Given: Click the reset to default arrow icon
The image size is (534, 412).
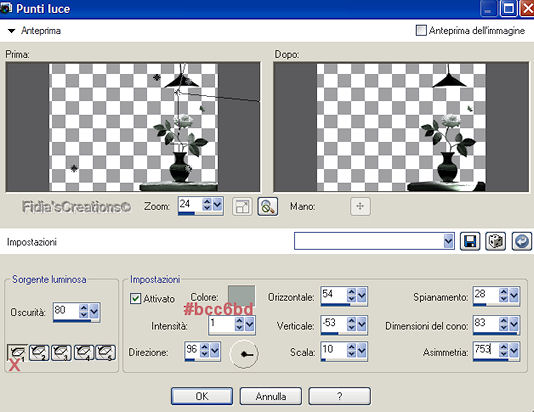Looking at the screenshot, I should click(x=521, y=241).
